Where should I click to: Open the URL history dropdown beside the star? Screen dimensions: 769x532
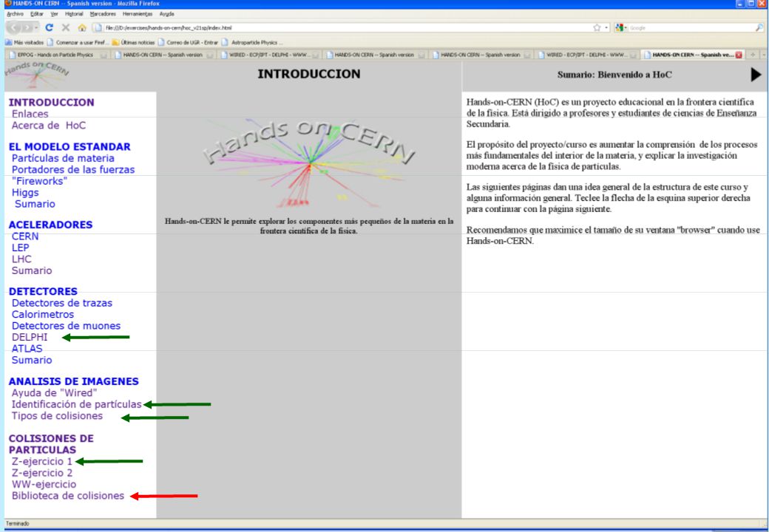[x=606, y=27]
